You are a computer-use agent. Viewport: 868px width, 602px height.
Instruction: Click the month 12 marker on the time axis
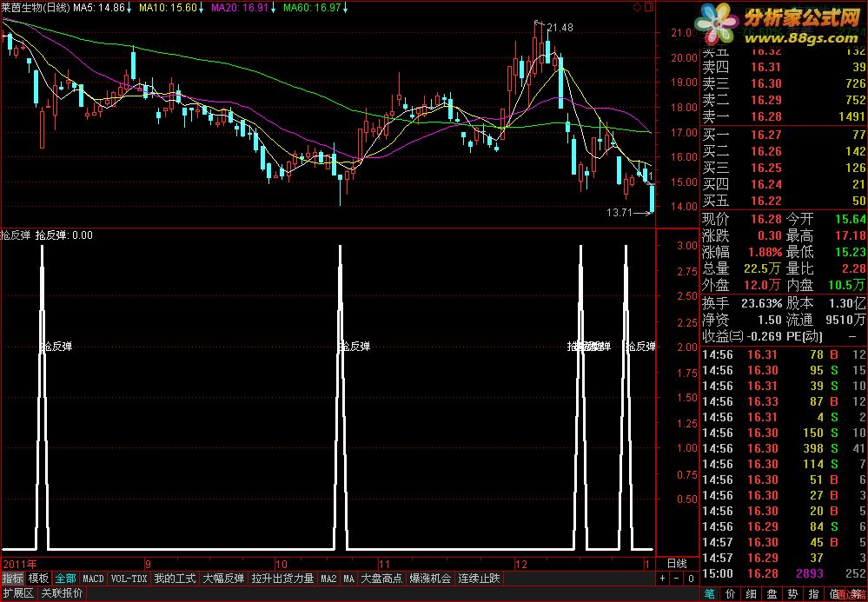[521, 565]
